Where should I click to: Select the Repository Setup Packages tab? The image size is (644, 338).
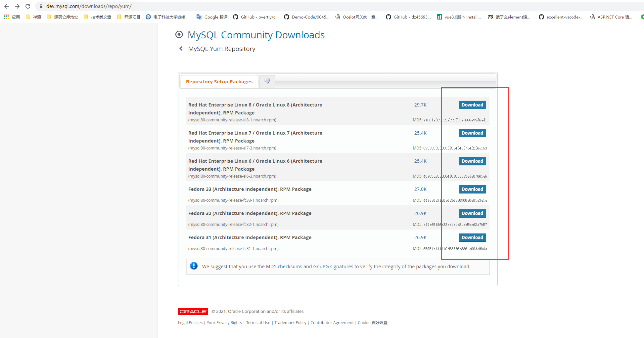219,82
